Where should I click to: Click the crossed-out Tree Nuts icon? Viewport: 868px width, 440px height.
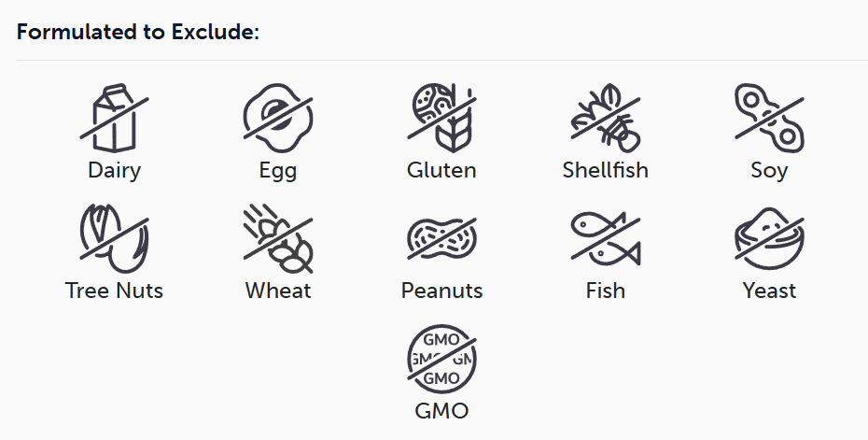pyautogui.click(x=114, y=238)
